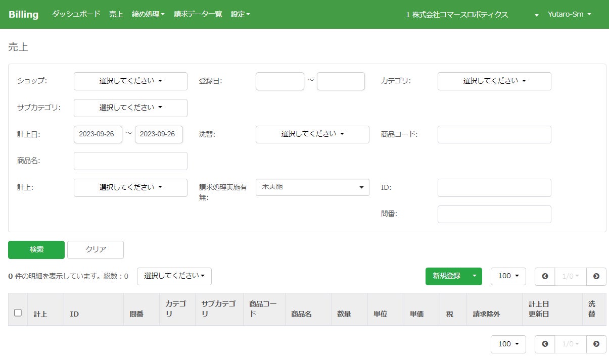Click bottom pagination next arrow
The width and height of the screenshot is (609, 364).
(596, 344)
